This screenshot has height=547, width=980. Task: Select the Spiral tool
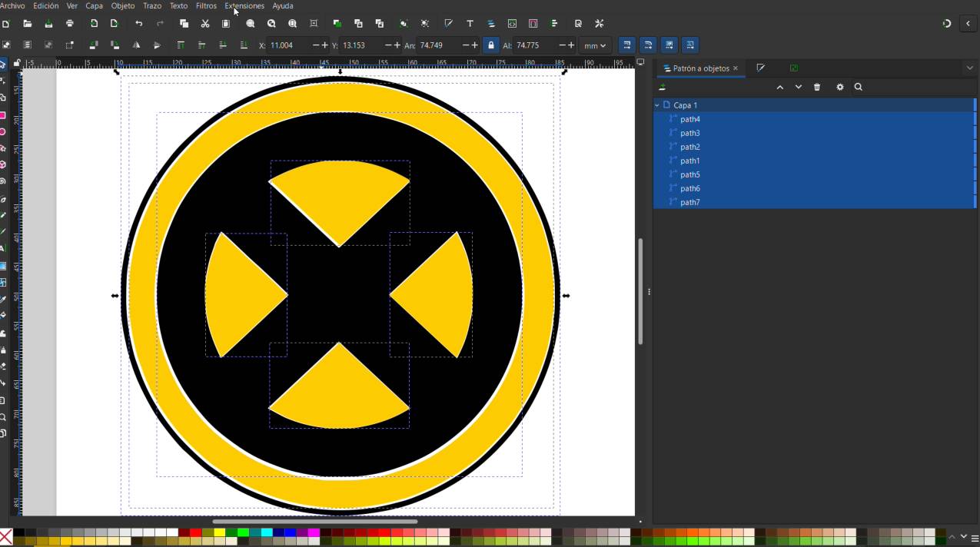3,182
